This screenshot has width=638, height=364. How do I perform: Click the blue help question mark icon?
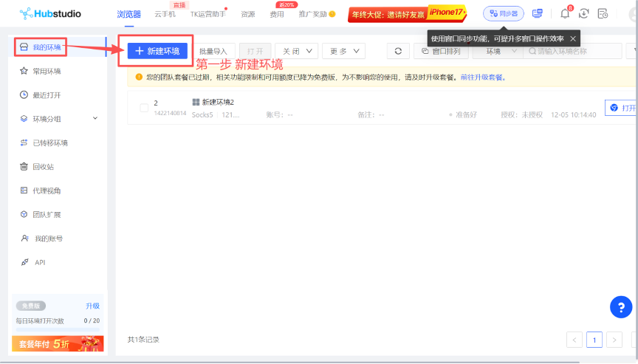(x=621, y=306)
